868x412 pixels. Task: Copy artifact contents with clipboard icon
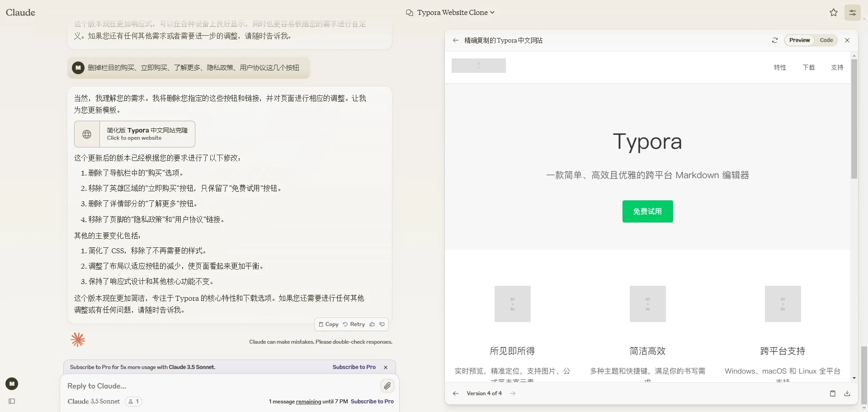click(833, 393)
